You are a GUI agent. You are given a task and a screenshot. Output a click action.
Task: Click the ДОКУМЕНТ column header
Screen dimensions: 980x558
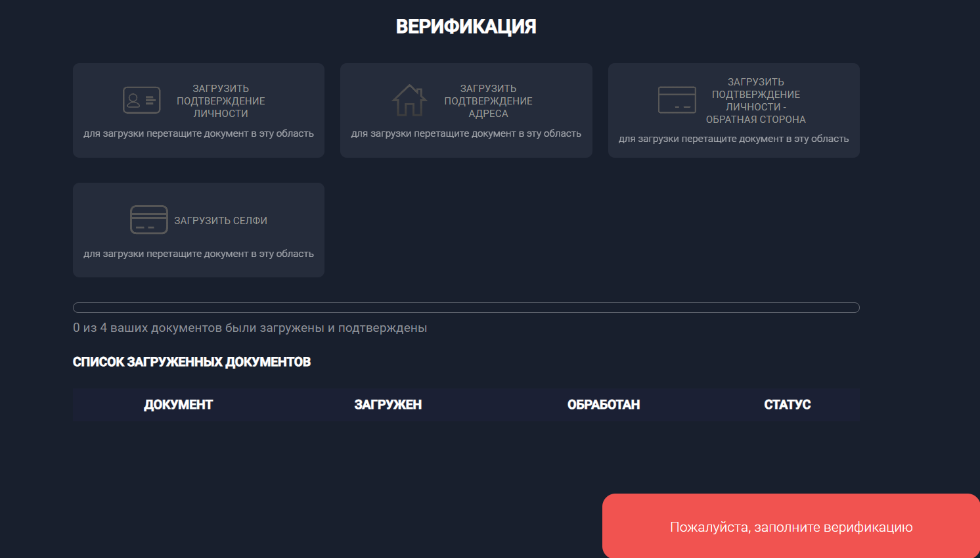click(x=179, y=405)
